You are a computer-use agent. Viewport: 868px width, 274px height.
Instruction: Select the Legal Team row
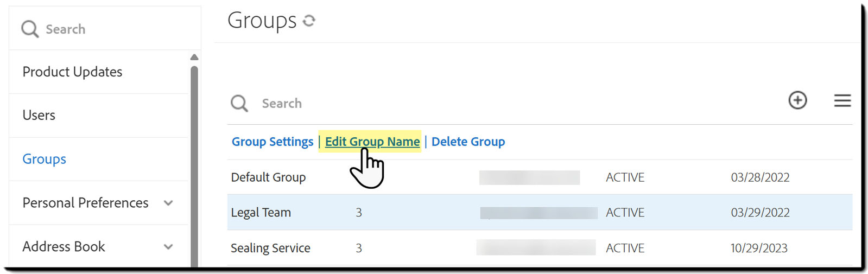coord(261,213)
